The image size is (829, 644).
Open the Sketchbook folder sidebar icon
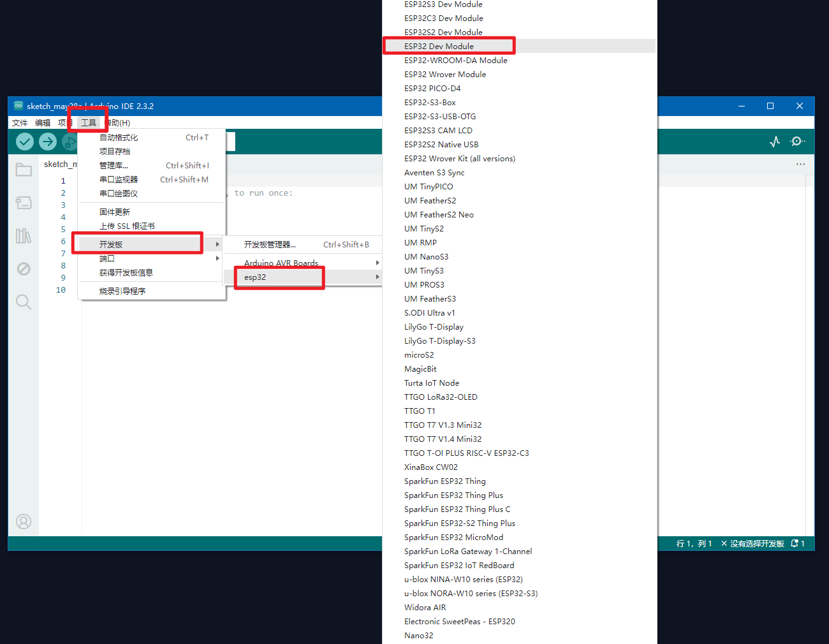point(24,170)
